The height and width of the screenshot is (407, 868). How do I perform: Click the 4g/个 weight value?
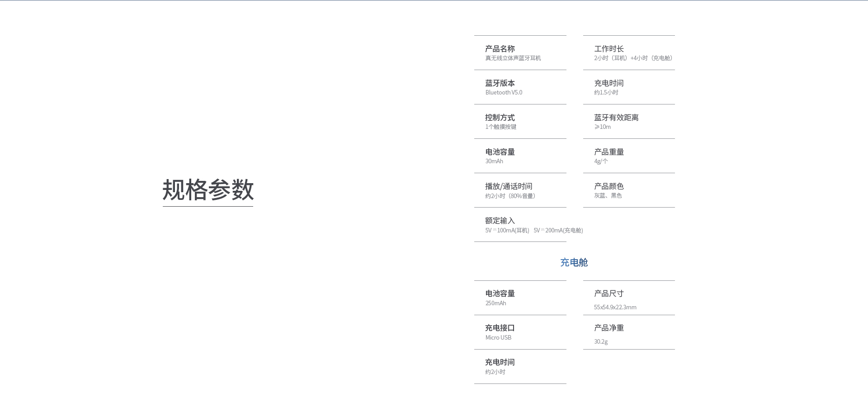coord(601,161)
